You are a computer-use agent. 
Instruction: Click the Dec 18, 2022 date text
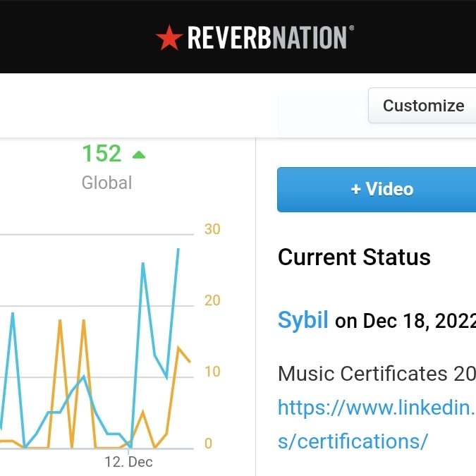coord(420,321)
